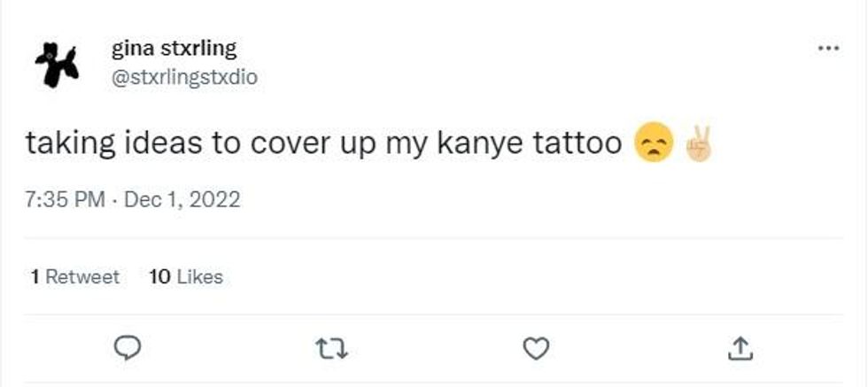The width and height of the screenshot is (868, 387).
Task: Click the display name gina stxrling
Action: tap(174, 48)
